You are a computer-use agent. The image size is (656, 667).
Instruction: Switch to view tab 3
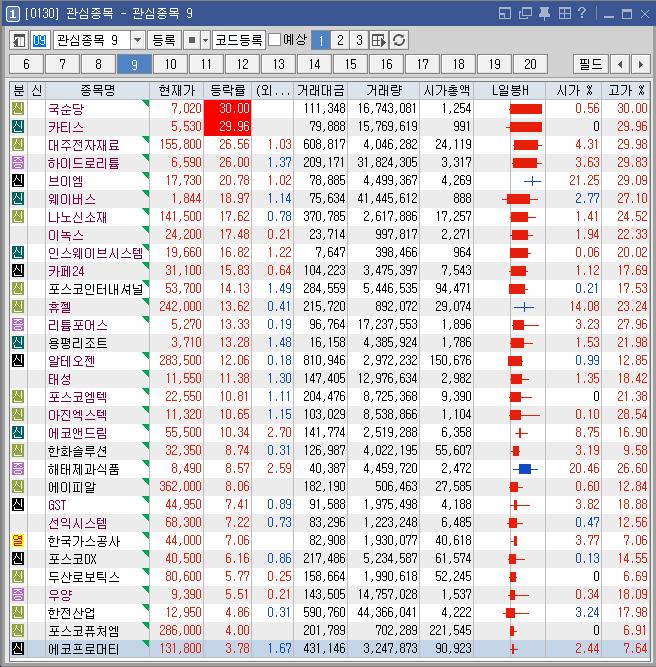click(359, 40)
